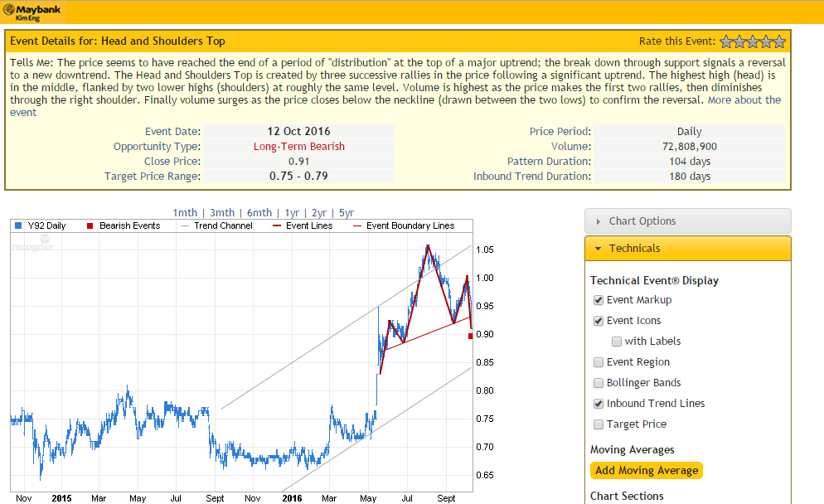This screenshot has width=824, height=504.
Task: Toggle Event Markup checkbox
Action: pyautogui.click(x=598, y=300)
